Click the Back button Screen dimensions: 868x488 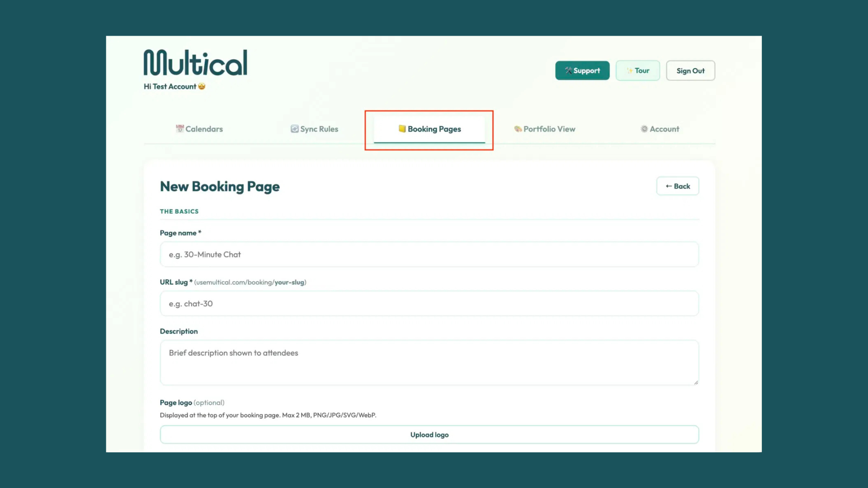pos(678,186)
